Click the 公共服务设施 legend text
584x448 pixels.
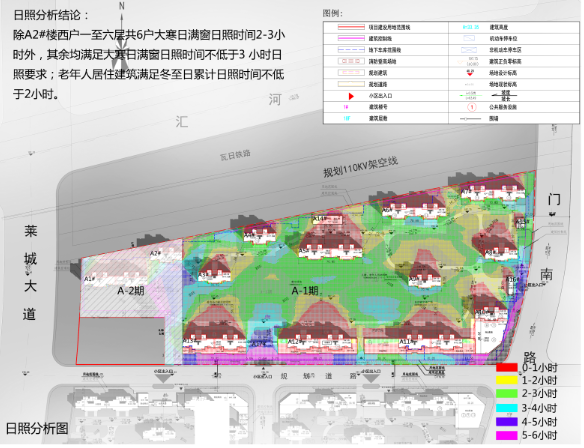point(503,107)
